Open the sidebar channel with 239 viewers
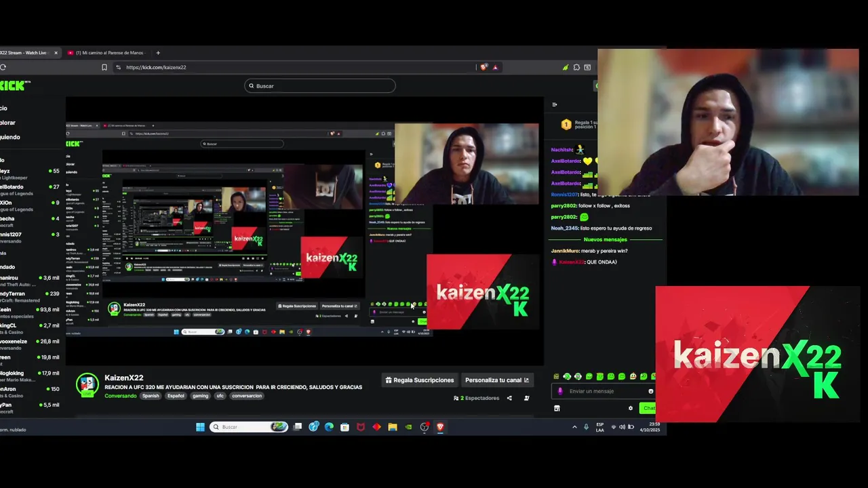 pos(30,297)
